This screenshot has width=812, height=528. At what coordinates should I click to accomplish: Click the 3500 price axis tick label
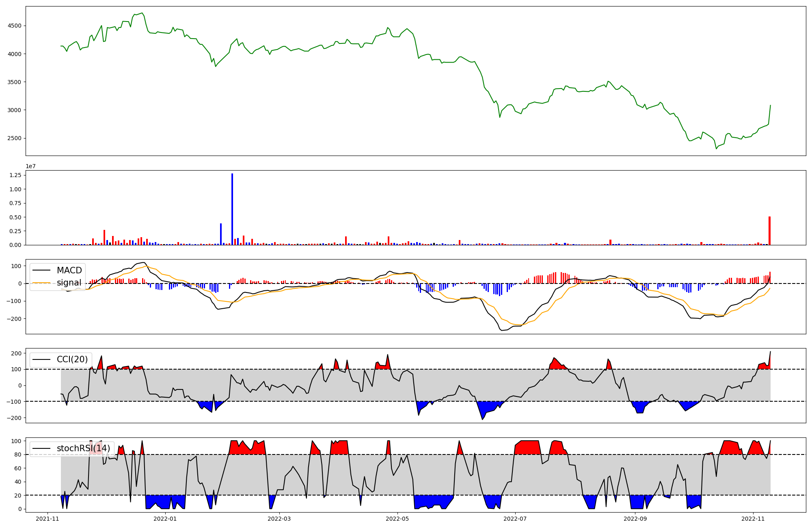15,82
